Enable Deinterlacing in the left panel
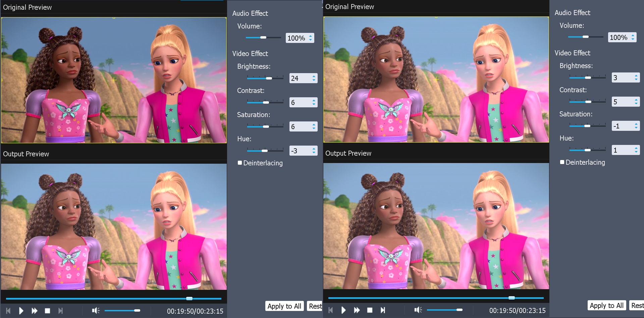The height and width of the screenshot is (318, 644). pyautogui.click(x=239, y=163)
